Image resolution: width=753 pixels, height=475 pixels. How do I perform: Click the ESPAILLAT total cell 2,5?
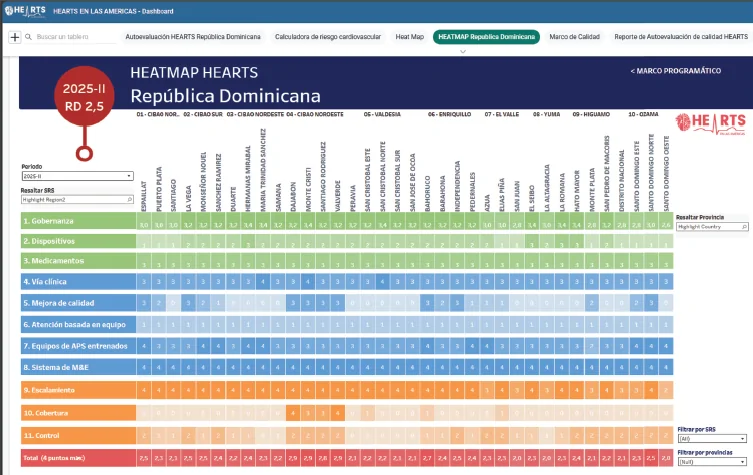(x=144, y=458)
